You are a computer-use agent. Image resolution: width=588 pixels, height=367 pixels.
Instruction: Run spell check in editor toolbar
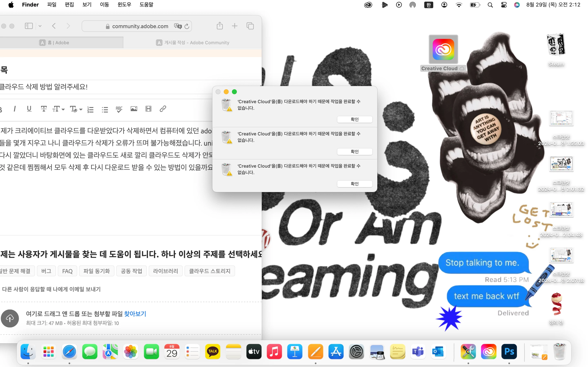(x=119, y=109)
